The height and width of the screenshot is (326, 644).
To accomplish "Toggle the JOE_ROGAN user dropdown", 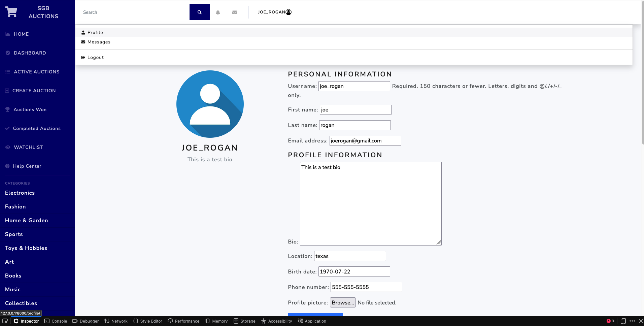I will [x=275, y=12].
